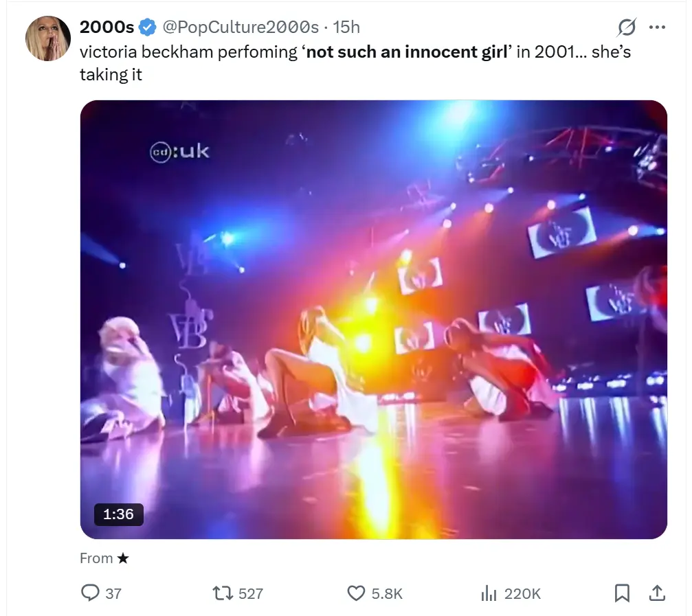Open the "From ★" source link
Viewport: 692px width, 616px height.
104,558
